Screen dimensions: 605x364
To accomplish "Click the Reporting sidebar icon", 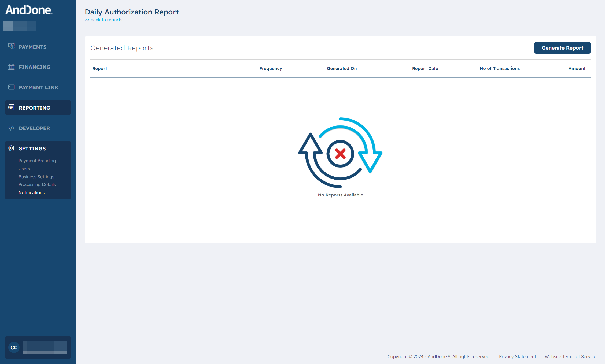I will pos(12,107).
